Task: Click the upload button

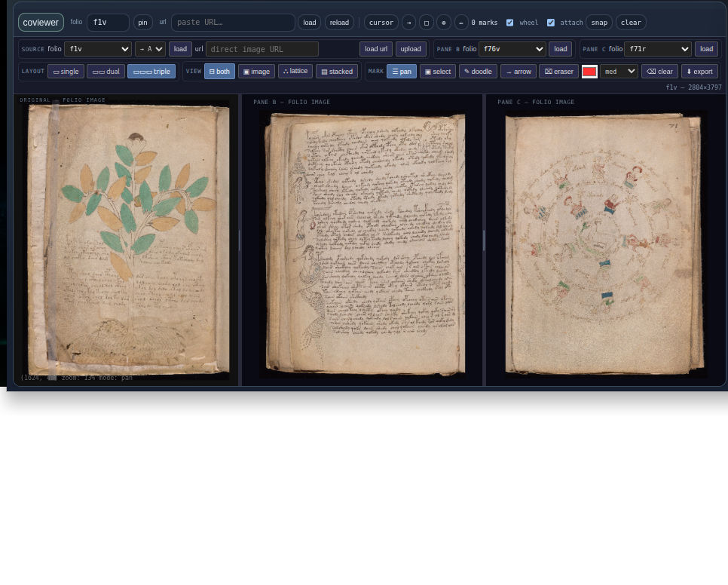Action: (x=411, y=49)
